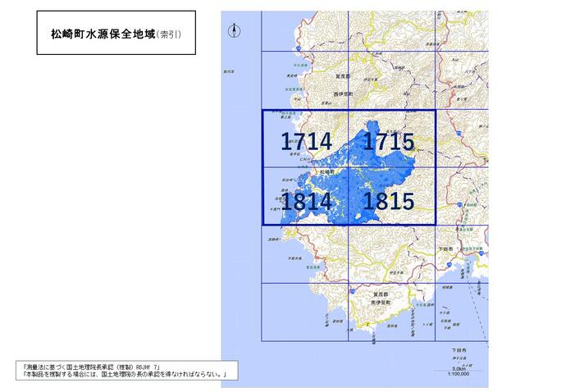This screenshot has width=566, height=392.
Task: Click the 1:100,000 scale text
Action: coord(459,374)
